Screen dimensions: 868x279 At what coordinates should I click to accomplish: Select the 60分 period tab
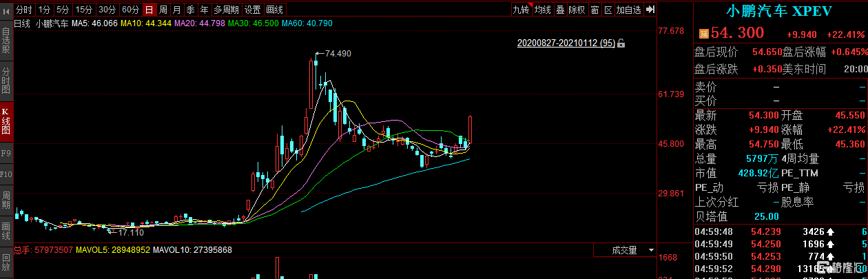point(130,10)
